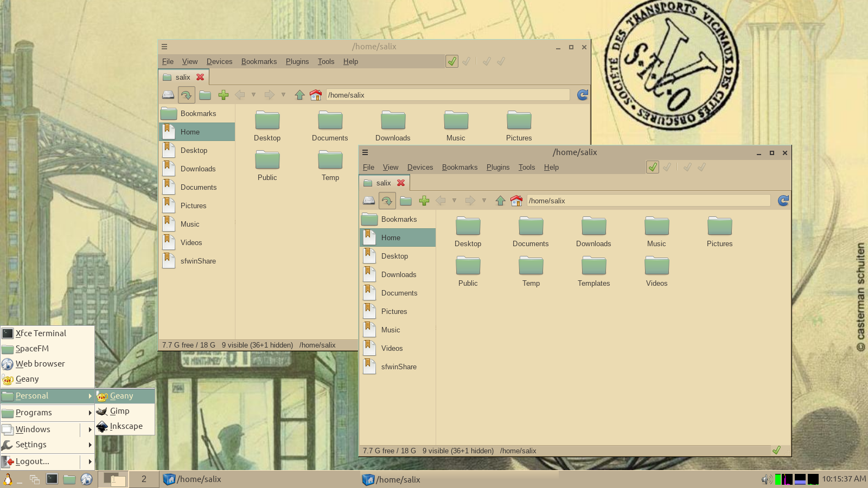
Task: Click the green plus new tab icon in the front window
Action: pos(424,201)
